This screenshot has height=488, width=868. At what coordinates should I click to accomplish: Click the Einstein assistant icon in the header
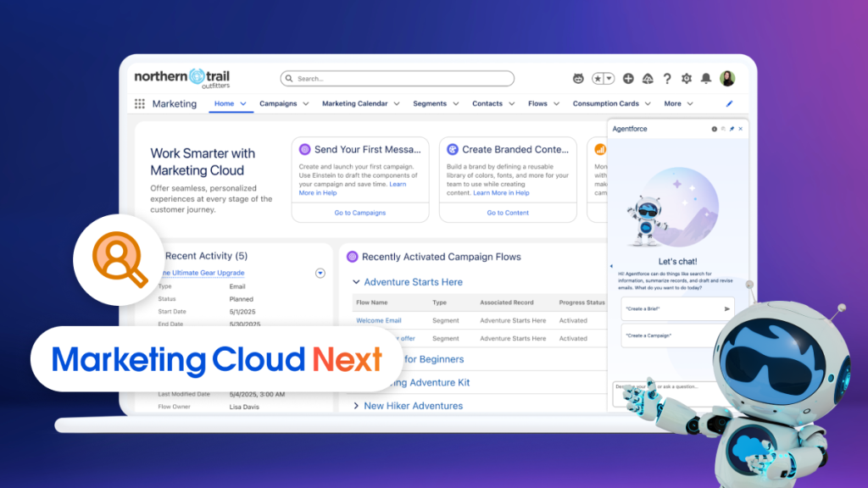[578, 78]
